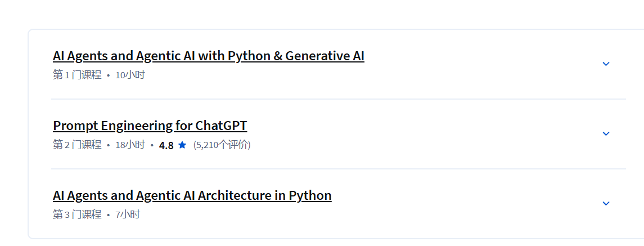Screen dimensions: 644x246
Task: Expand the Prompt Engineering for ChatGPT chevron
Action: (x=606, y=134)
